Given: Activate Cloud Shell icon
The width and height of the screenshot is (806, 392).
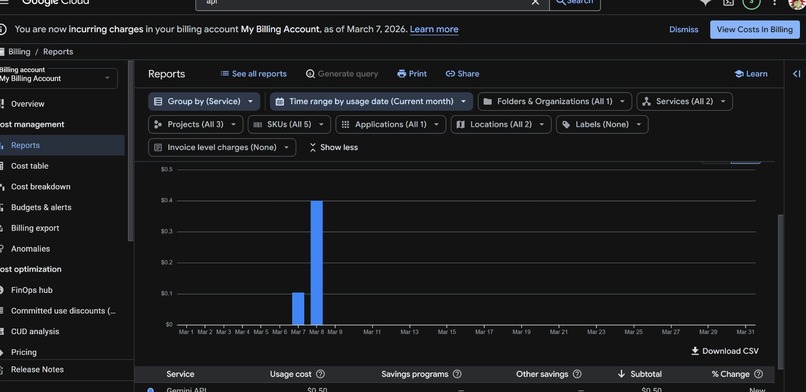Looking at the screenshot, I should coord(728,2).
